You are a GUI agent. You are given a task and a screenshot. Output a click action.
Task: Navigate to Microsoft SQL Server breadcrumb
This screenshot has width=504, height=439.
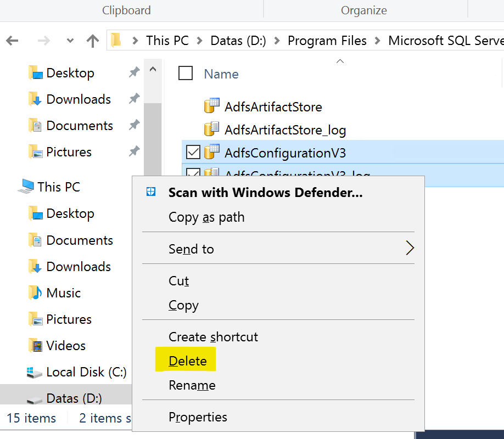(446, 41)
